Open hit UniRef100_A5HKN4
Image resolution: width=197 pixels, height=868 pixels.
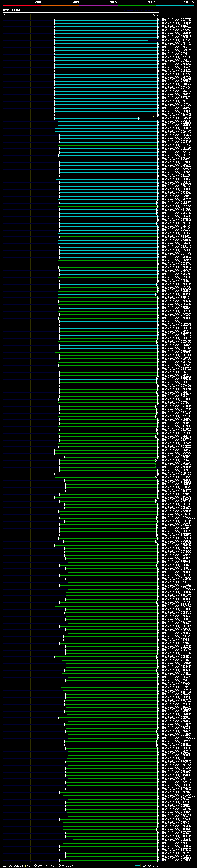176,389
